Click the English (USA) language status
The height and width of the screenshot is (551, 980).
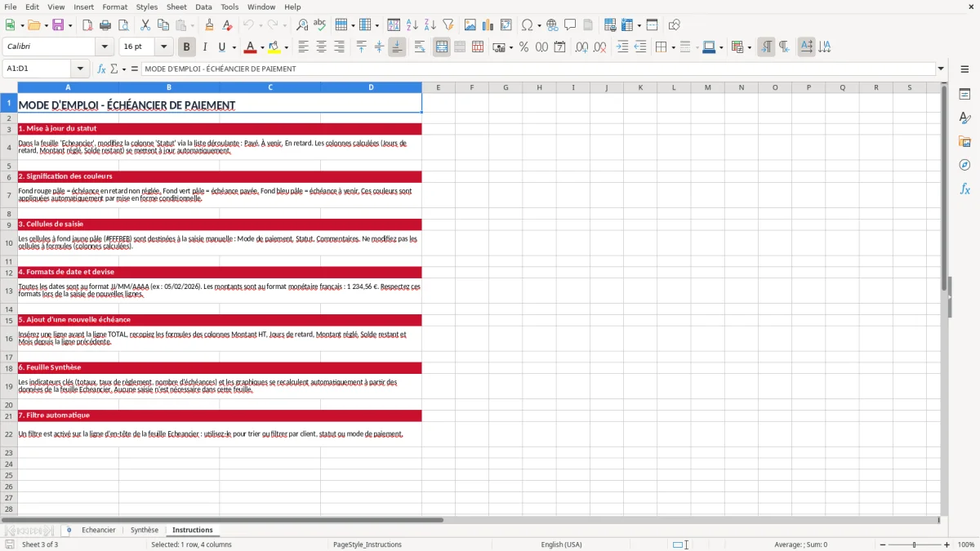click(561, 544)
